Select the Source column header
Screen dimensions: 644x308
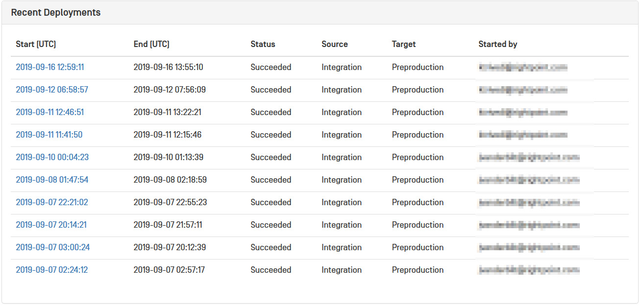click(x=335, y=44)
